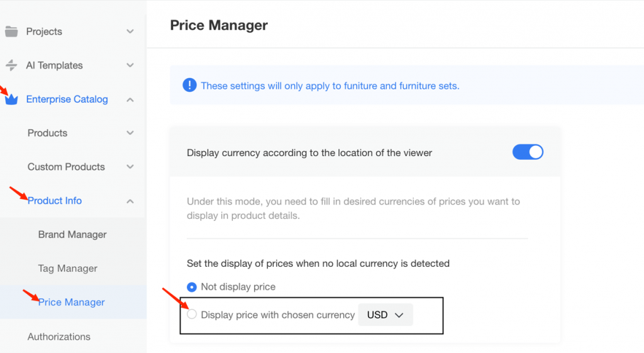
Task: Click the blue info exclamation icon
Action: (x=189, y=85)
